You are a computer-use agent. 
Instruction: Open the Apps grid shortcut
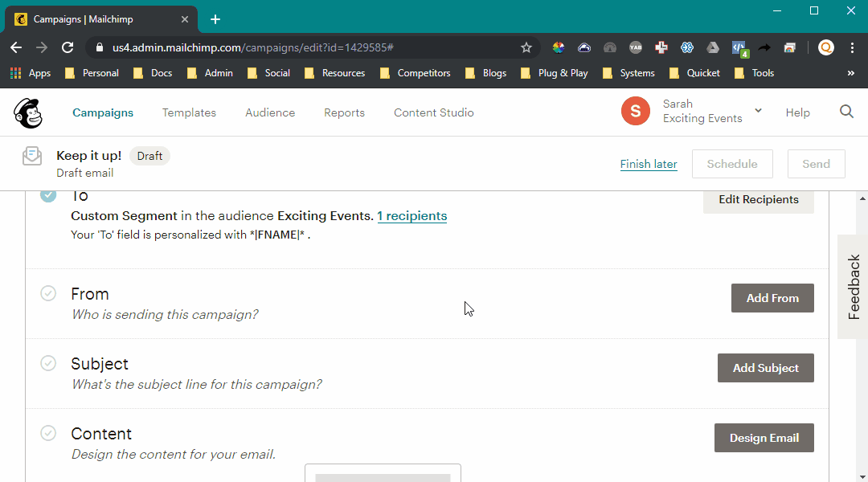coord(31,73)
